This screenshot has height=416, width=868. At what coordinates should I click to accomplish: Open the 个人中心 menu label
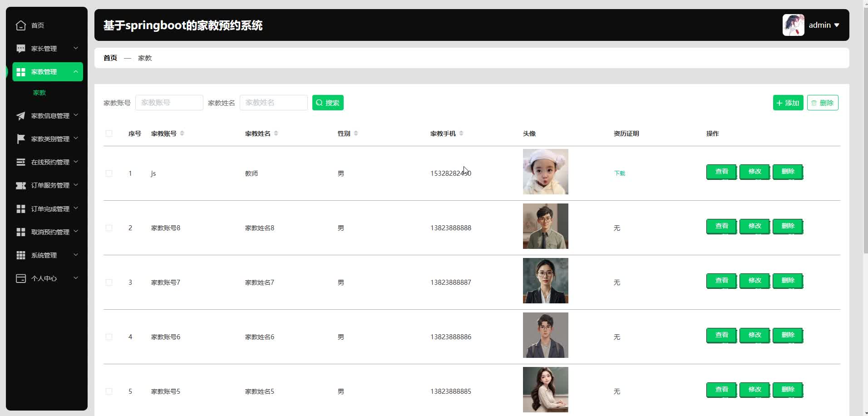click(44, 278)
